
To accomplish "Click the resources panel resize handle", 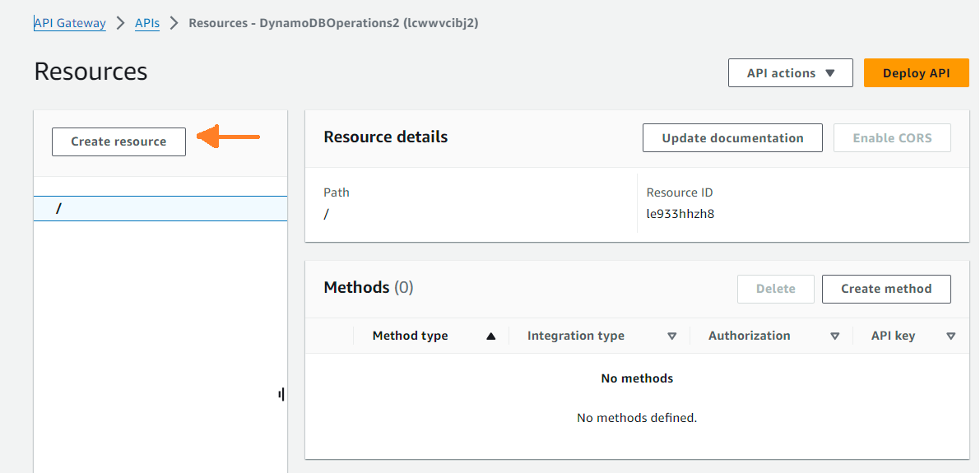I will click(281, 395).
